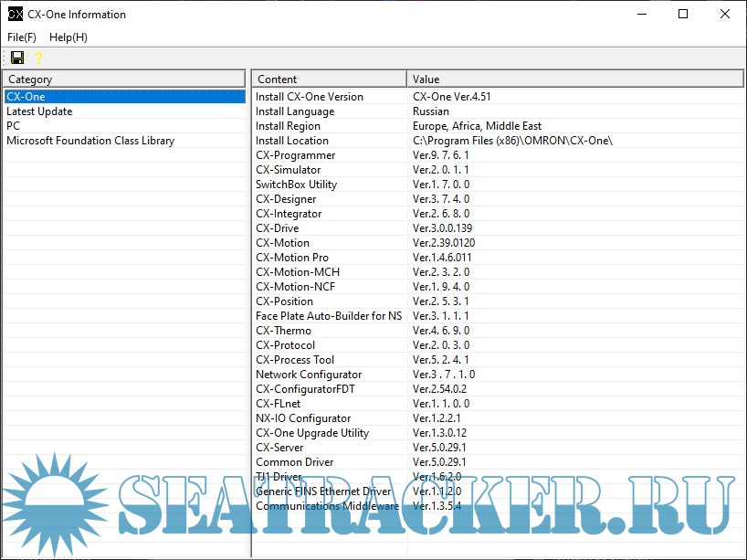747x560 pixels.
Task: Click the CX-Designer entry
Action: click(286, 199)
